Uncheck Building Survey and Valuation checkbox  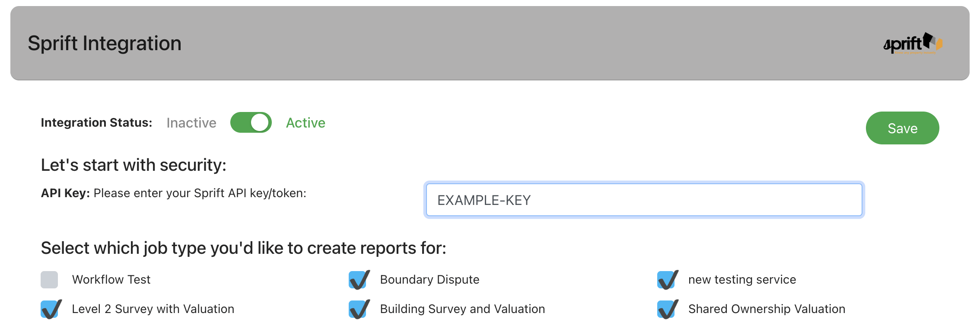359,309
